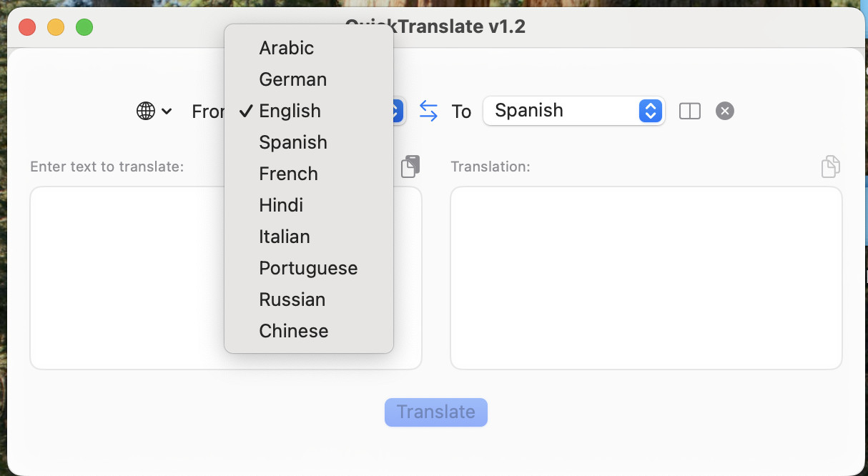868x476 pixels.
Task: Choose Italian from the language list
Action: [285, 237]
